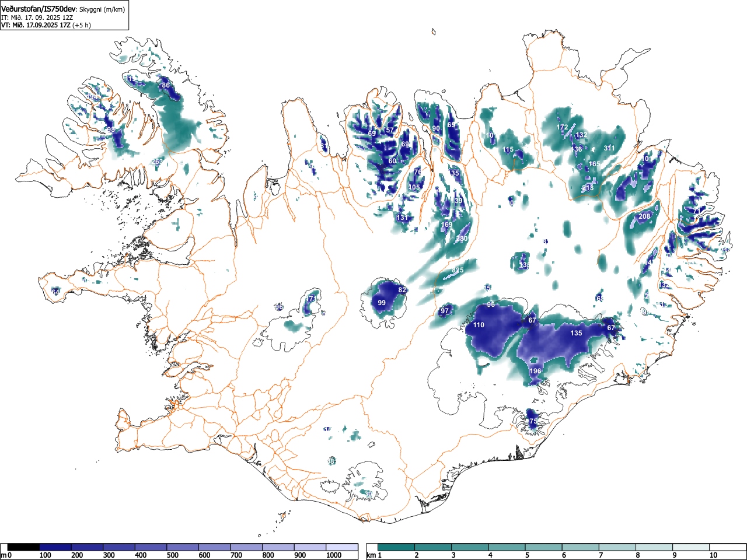Click the visibility value 98 on the map
747x560 pixels.
[111, 129]
